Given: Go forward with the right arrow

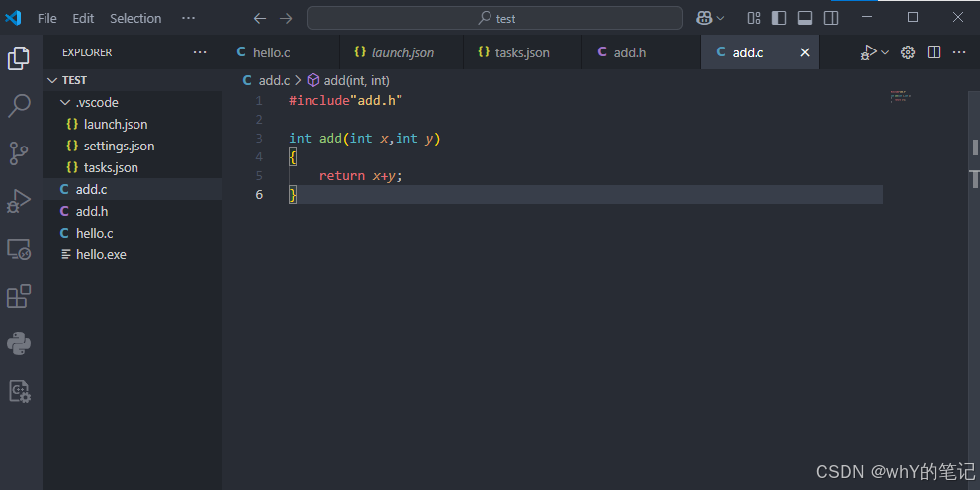Looking at the screenshot, I should click(x=286, y=18).
